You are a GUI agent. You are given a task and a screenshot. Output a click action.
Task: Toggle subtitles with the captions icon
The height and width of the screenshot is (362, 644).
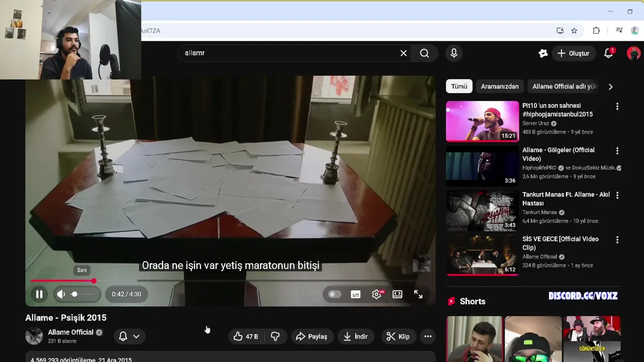[356, 294]
